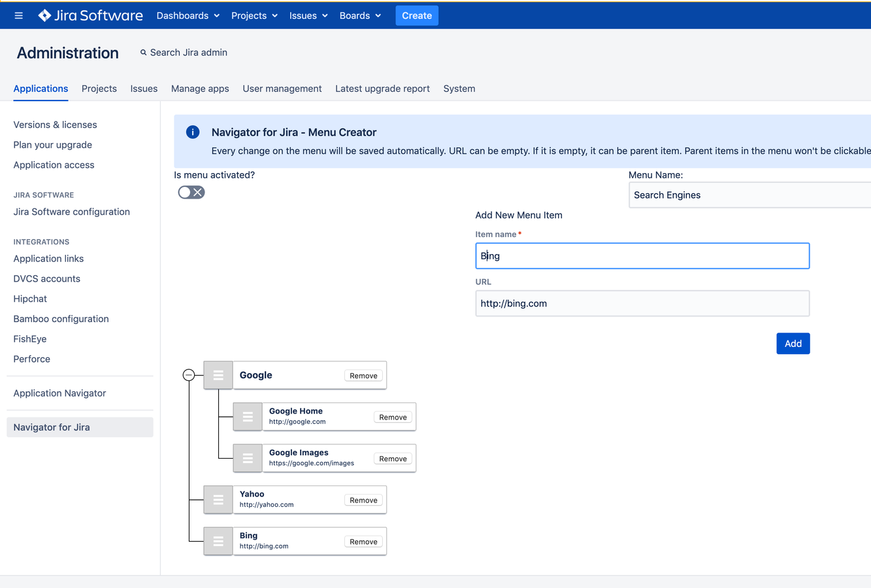This screenshot has width=871, height=588.
Task: Click the drag handle icon for Google Images
Action: (x=248, y=459)
